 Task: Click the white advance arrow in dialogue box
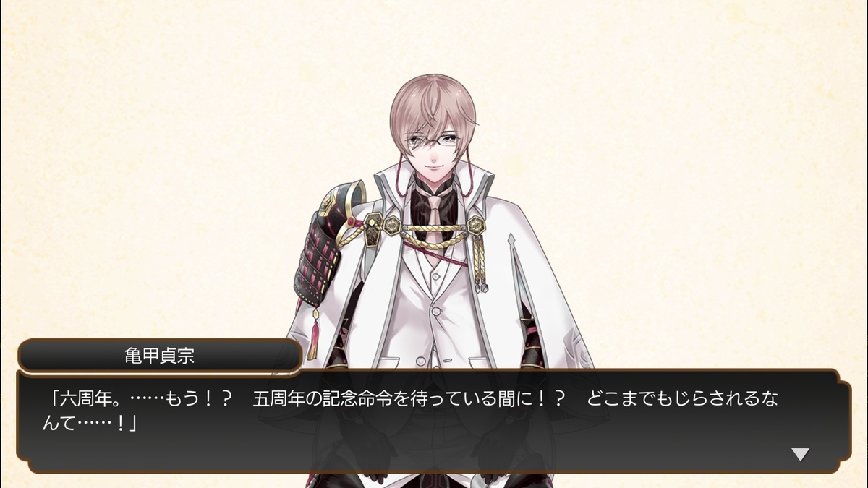coord(800,454)
